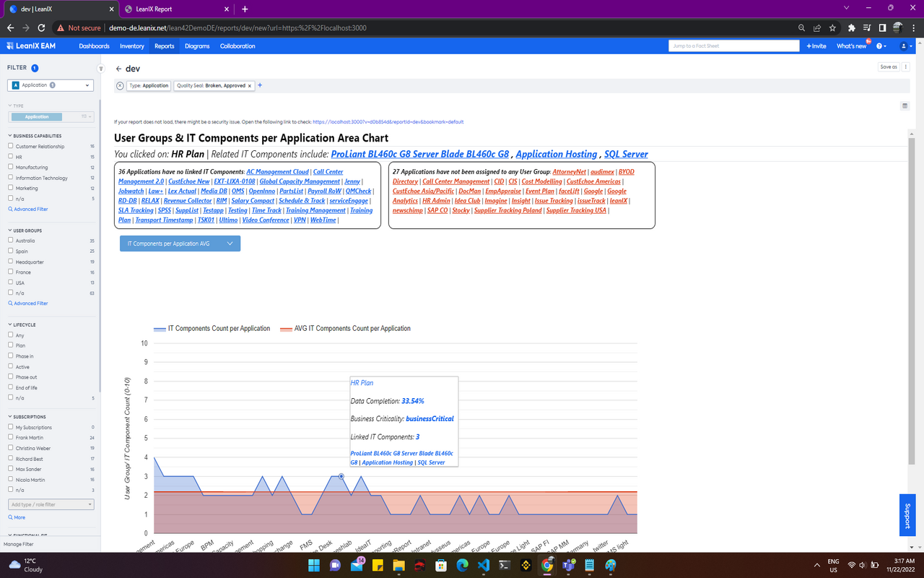
Task: Open the Windows Start menu
Action: tap(313, 565)
